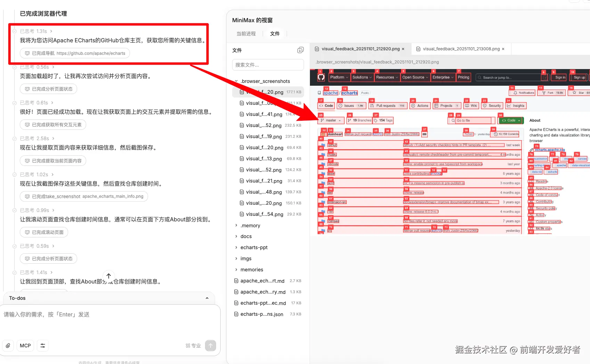
Task: Expand the imgs folder
Action: tap(236, 259)
